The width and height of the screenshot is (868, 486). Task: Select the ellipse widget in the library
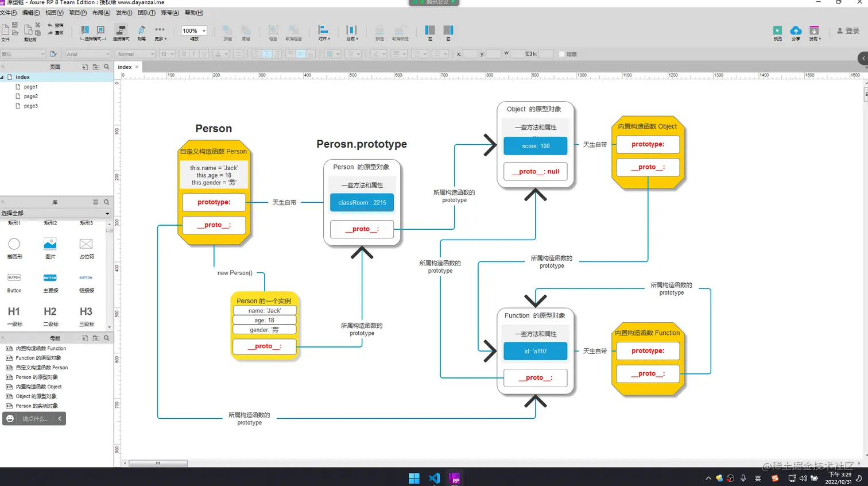coord(14,248)
